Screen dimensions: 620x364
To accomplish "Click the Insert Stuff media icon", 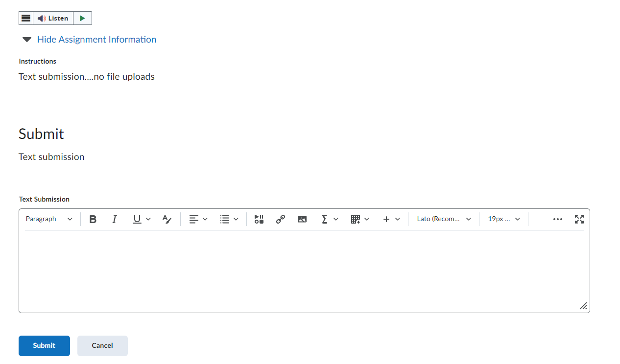I will 259,219.
